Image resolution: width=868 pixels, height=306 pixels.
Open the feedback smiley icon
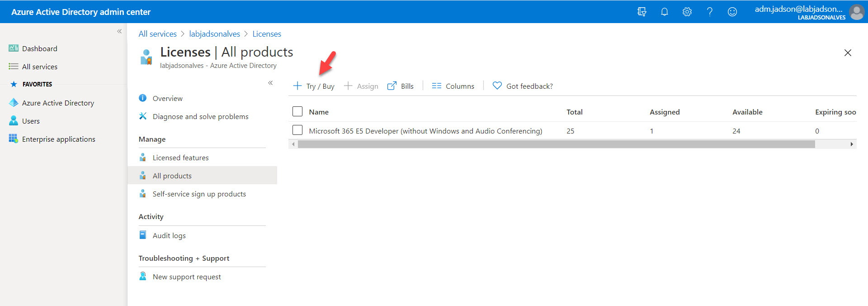click(732, 12)
